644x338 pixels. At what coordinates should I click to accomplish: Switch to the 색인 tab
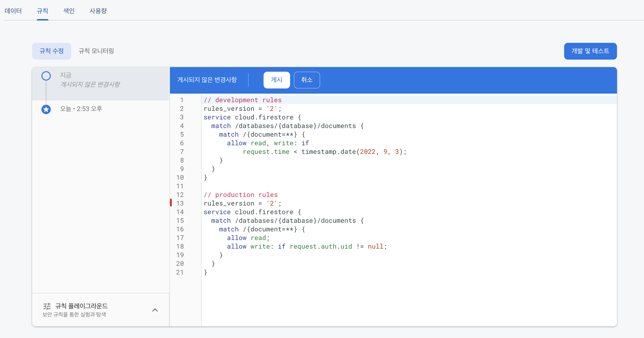click(x=69, y=11)
